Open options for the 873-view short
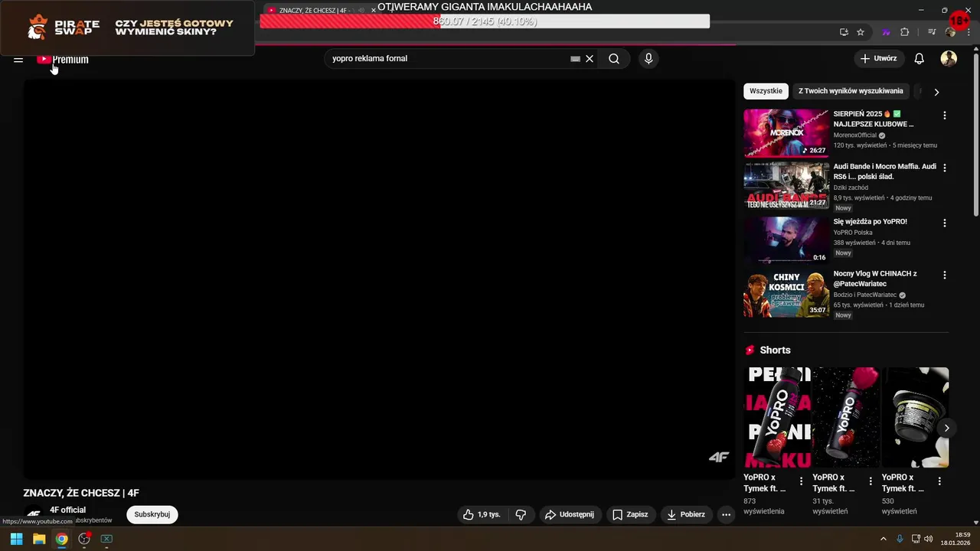Screen dimensions: 980x551 coord(802,481)
